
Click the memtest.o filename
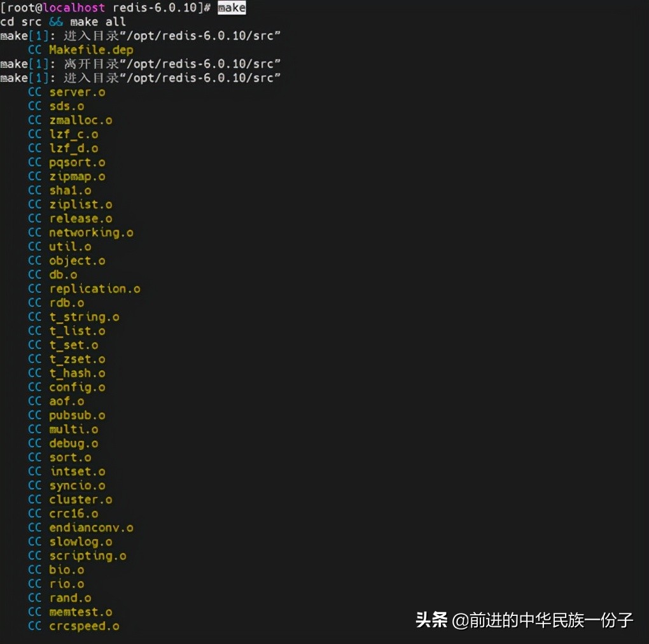point(80,612)
